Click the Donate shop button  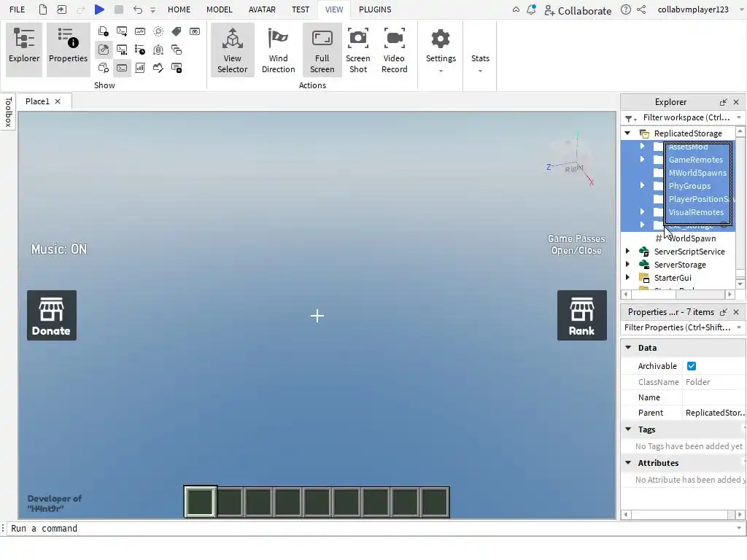click(52, 315)
